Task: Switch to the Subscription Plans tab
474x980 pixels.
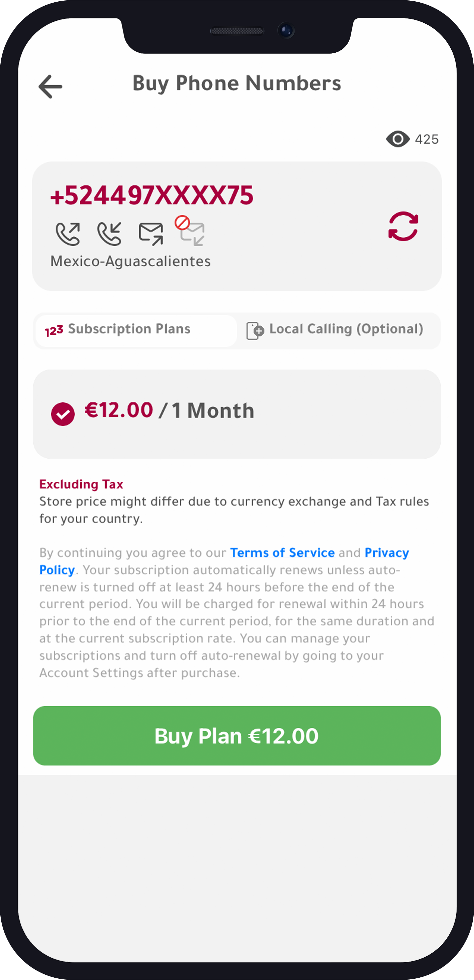Action: click(136, 329)
